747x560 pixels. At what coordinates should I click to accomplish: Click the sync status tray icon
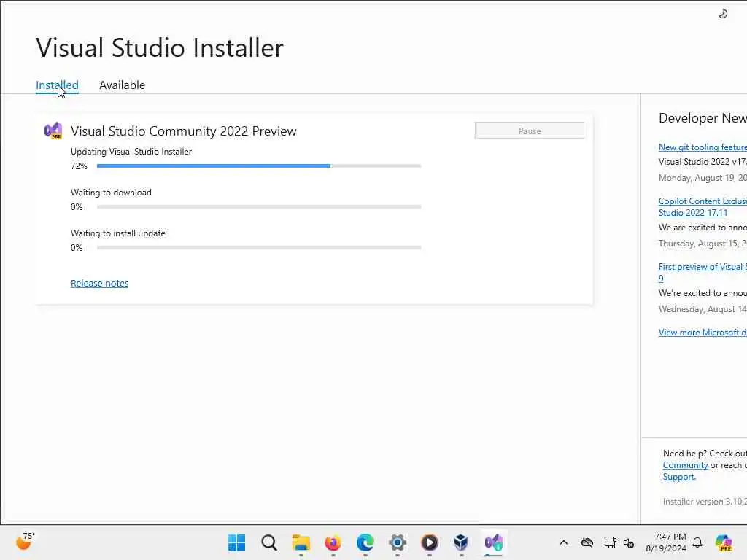[629, 542]
